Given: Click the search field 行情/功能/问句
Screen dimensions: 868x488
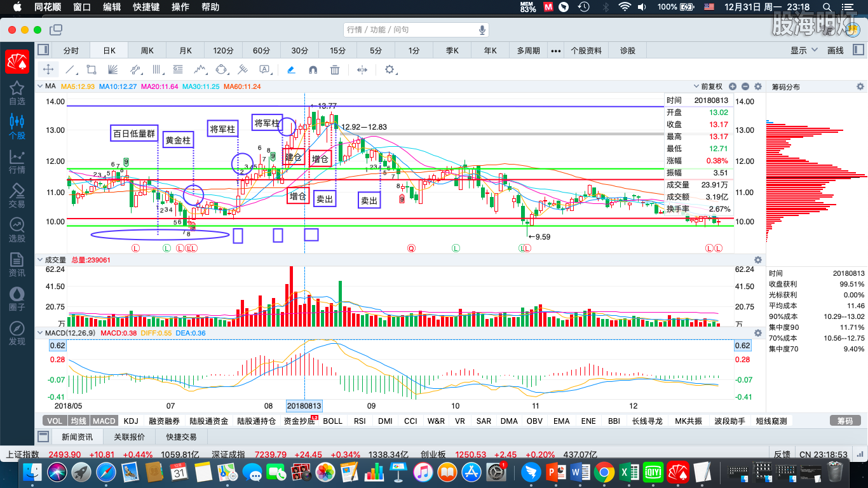Looking at the screenshot, I should coord(416,30).
